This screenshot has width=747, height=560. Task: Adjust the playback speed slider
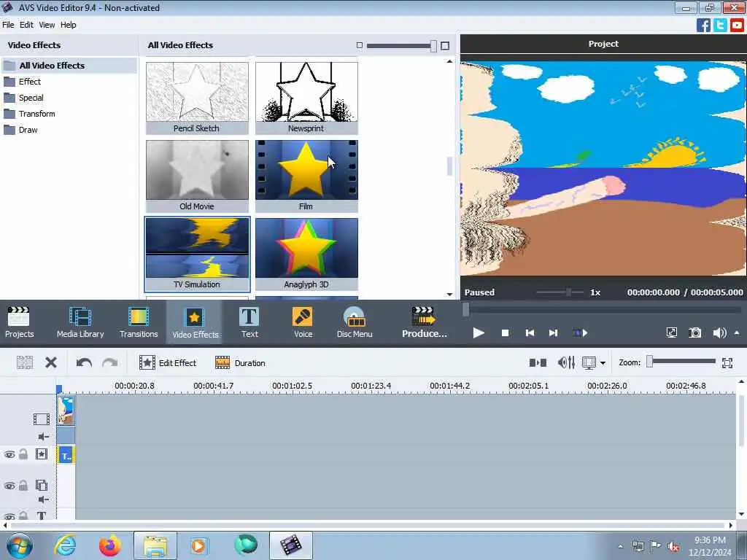pyautogui.click(x=568, y=292)
